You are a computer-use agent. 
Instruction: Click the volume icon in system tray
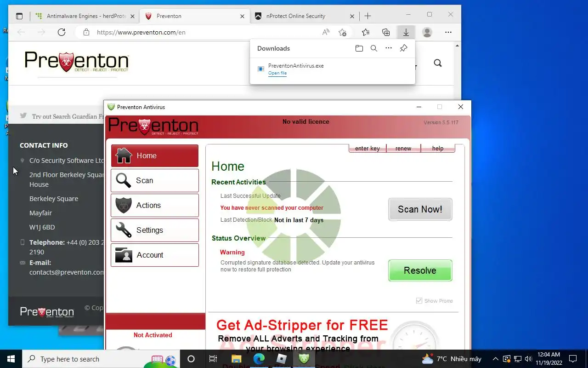528,359
